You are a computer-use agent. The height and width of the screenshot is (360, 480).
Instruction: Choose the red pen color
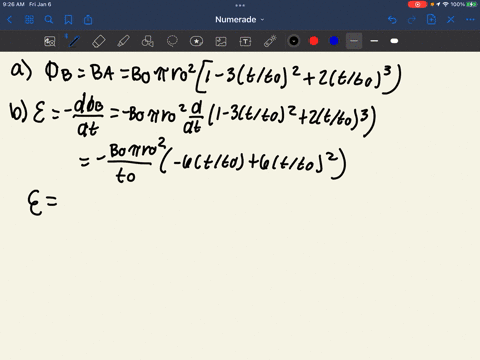click(x=314, y=41)
